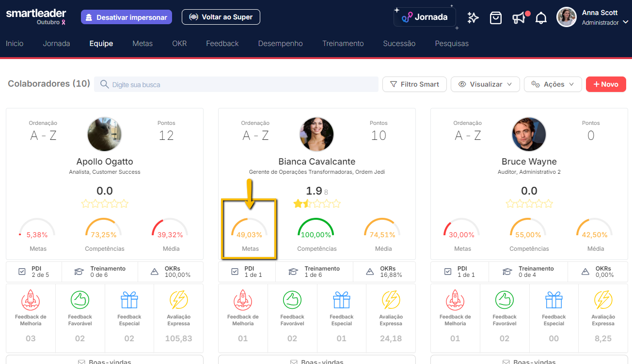
Task: Click Anna Scott's avatar in header
Action: (567, 17)
